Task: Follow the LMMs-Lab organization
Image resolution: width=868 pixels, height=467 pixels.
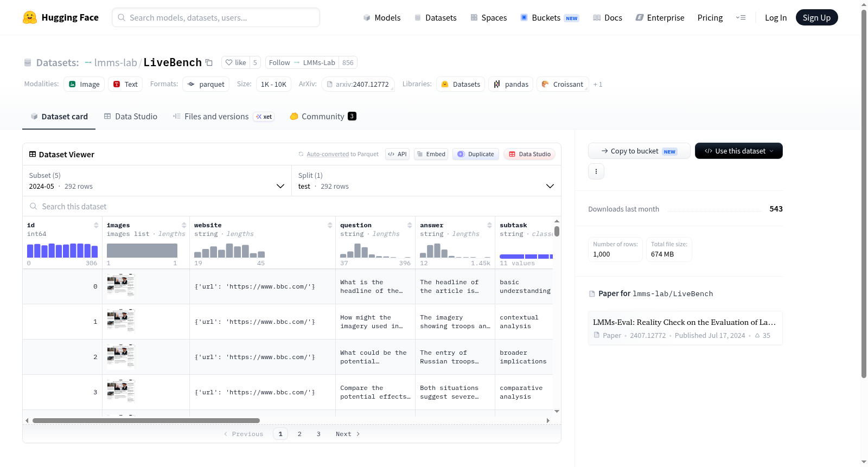Action: coord(302,62)
